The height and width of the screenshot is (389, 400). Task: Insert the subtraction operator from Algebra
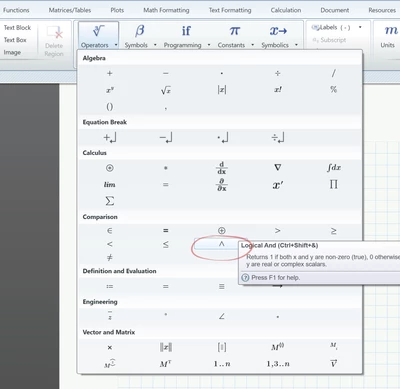[x=166, y=73]
